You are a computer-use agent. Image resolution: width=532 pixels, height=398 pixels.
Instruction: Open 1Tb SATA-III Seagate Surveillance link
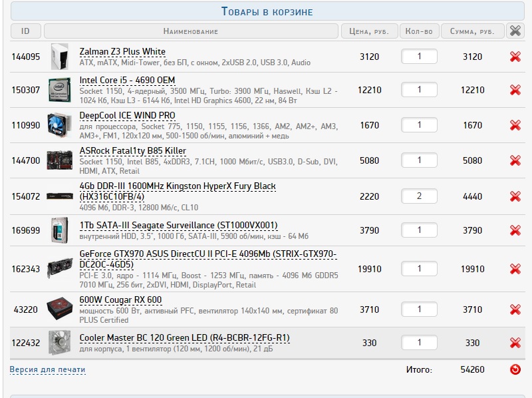pyautogui.click(x=178, y=226)
